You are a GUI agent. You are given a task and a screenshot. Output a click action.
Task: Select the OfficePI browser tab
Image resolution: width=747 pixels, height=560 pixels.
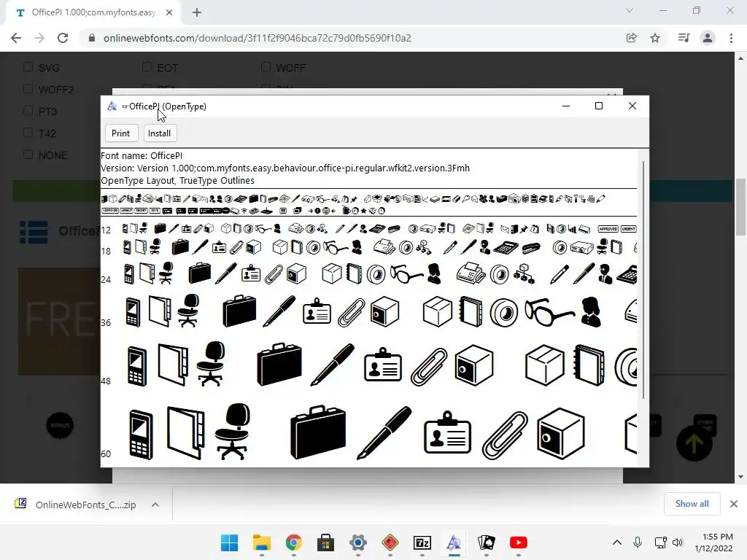(93, 13)
